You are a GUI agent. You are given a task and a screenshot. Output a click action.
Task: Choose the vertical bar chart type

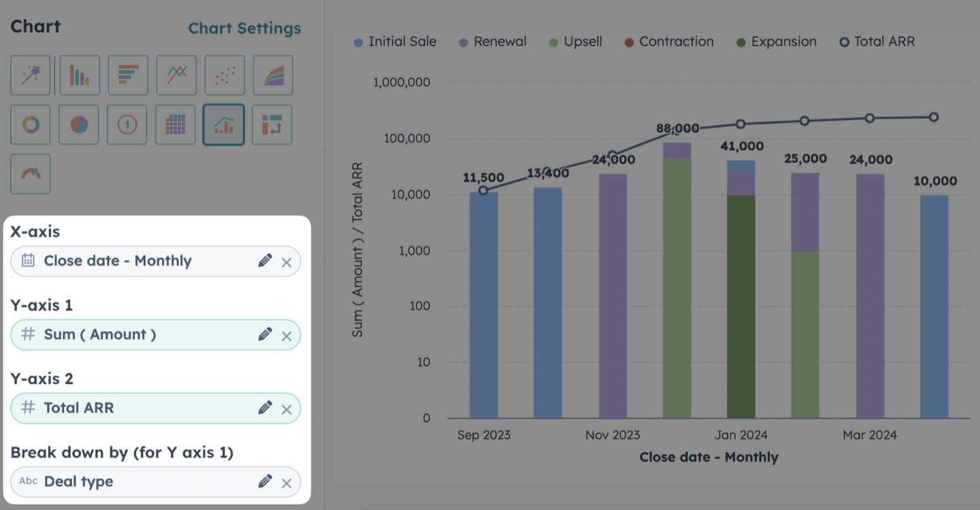79,76
